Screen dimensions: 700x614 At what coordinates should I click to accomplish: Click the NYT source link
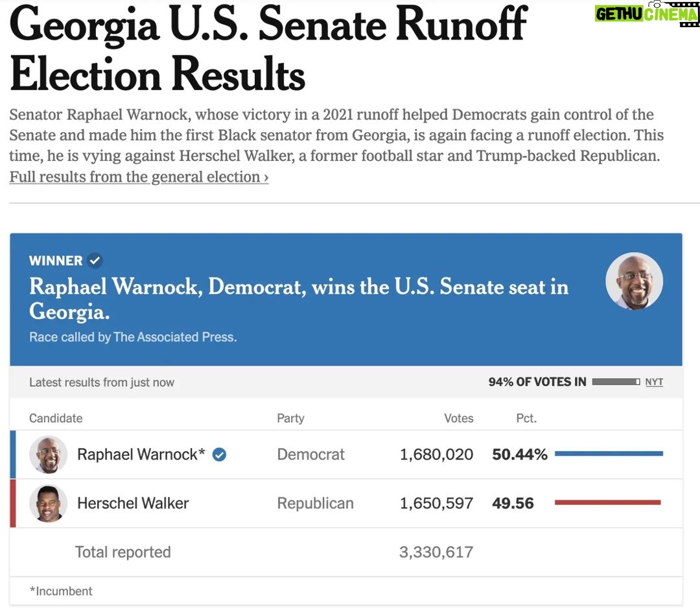point(654,382)
